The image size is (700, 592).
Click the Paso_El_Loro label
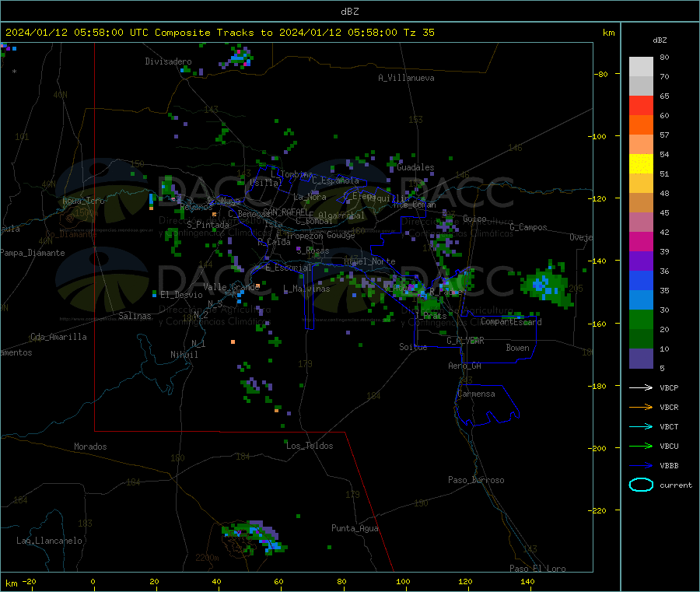coord(537,569)
